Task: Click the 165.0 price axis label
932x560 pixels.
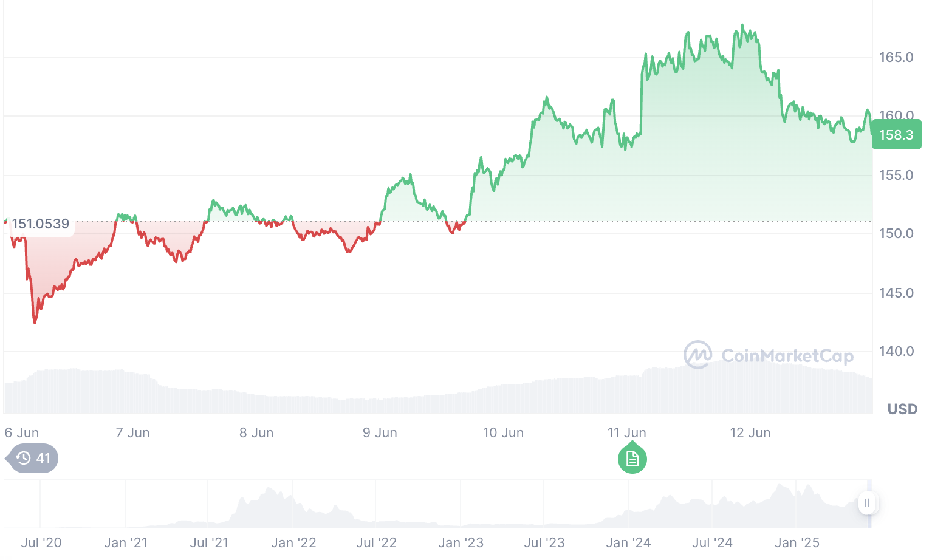Action: [x=896, y=58]
